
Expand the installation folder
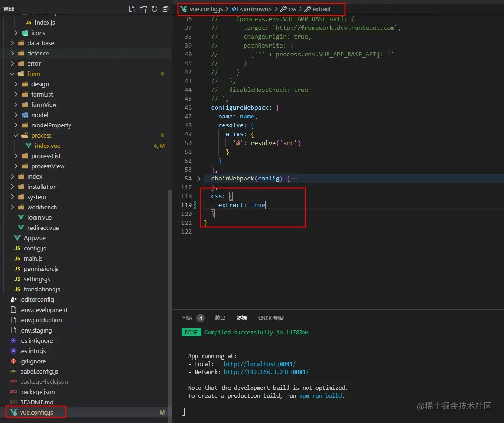tap(42, 187)
